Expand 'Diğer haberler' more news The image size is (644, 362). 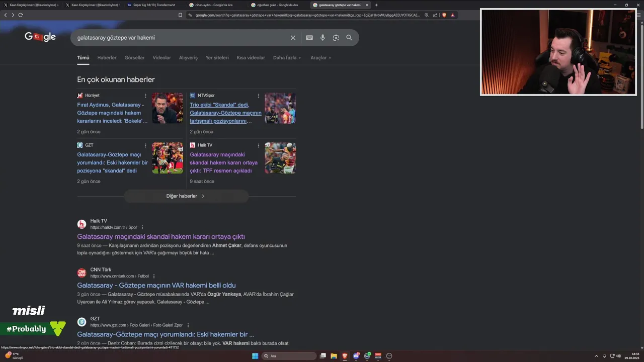[x=186, y=196]
